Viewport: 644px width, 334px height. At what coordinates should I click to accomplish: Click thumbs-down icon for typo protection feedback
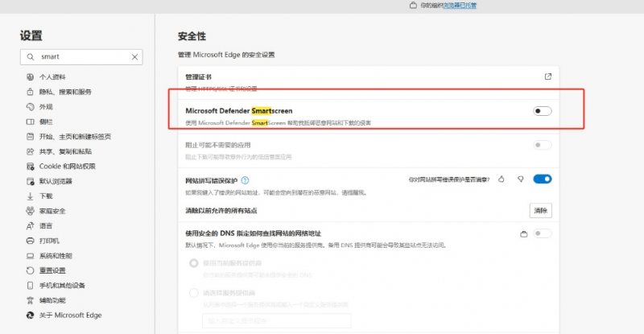point(521,179)
